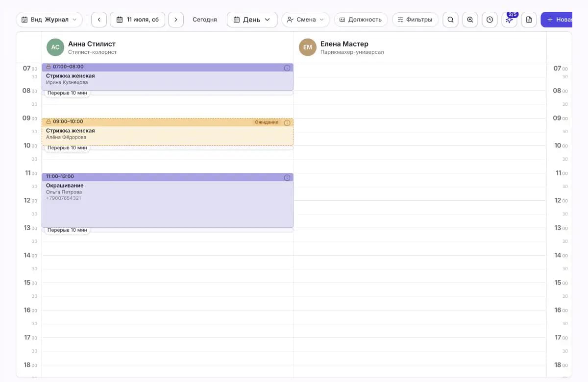This screenshot has height=382, width=588.
Task: Open the 11 июля date picker
Action: (137, 20)
